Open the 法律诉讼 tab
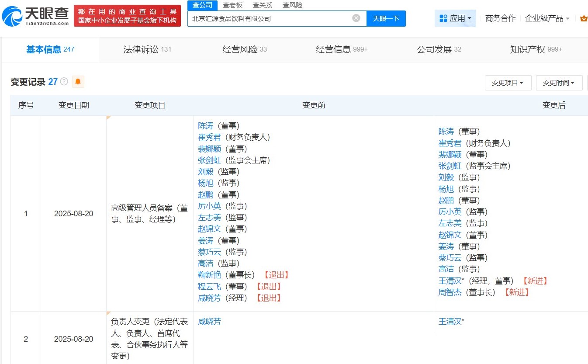This screenshot has width=588, height=364. (x=147, y=49)
